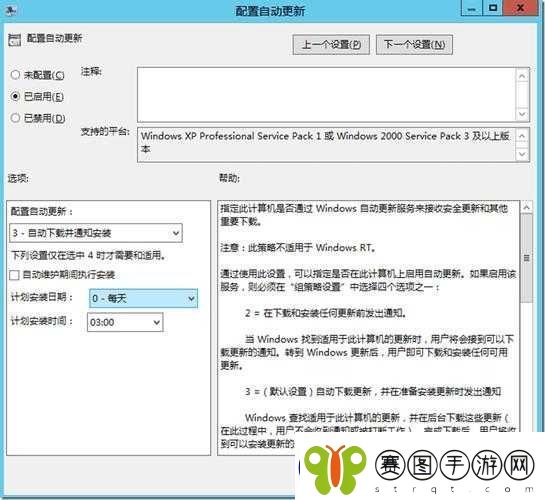Image resolution: width=545 pixels, height=500 pixels.
Task: Select the 已启用(E) radio button
Action: tap(15, 96)
